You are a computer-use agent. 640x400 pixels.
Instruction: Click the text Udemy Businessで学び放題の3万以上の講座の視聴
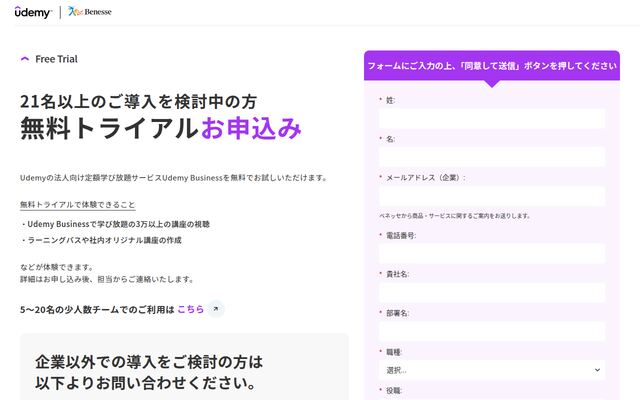(118, 224)
